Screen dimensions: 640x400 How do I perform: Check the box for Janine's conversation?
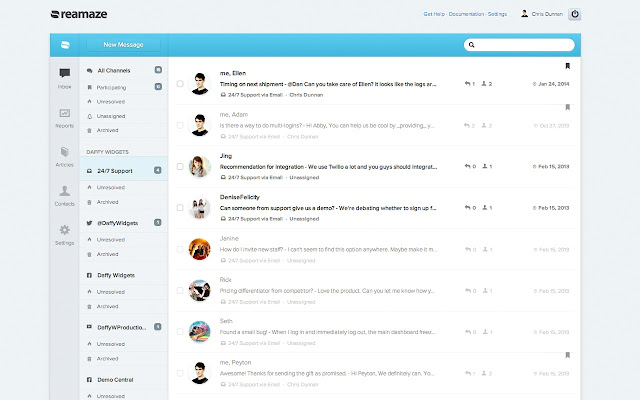[x=180, y=249]
